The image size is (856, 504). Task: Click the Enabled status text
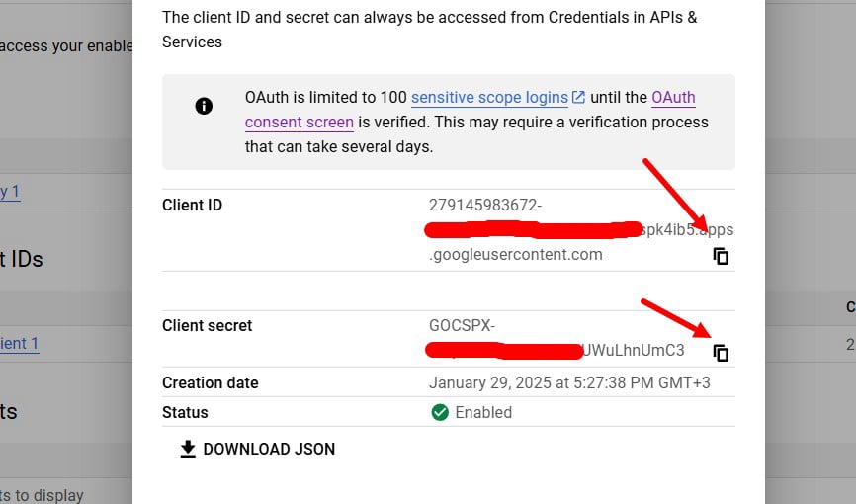pyautogui.click(x=483, y=412)
